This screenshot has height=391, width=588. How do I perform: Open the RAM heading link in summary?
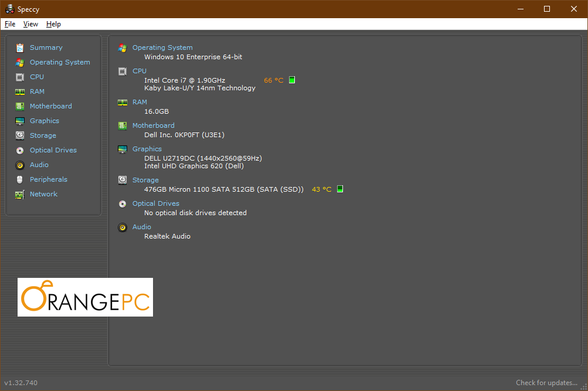click(140, 102)
